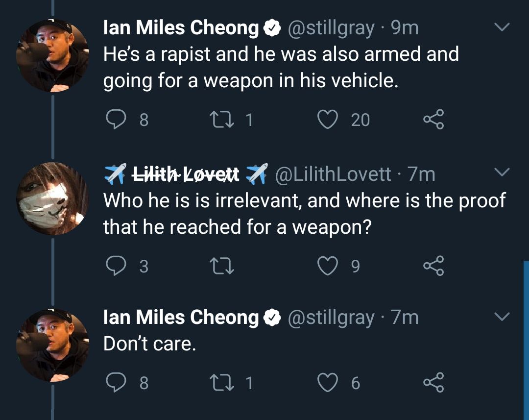
Task: Like Lilith Lovett's tweet about proof
Action: click(x=328, y=266)
